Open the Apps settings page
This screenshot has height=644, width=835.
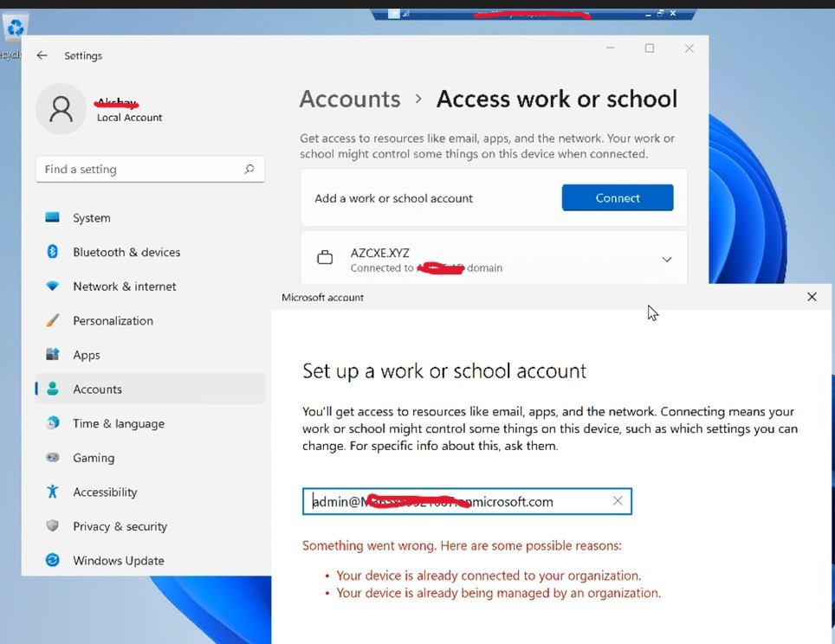150,355
